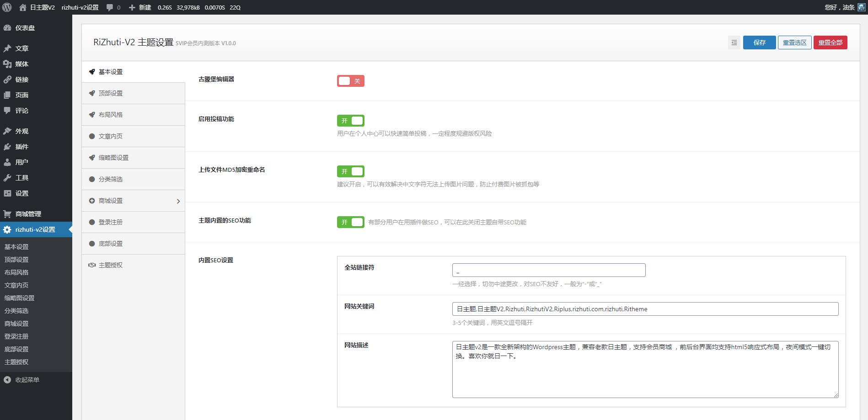Image resolution: width=868 pixels, height=420 pixels.
Task: Click the 外观 paintbrush icon
Action: coord(7,131)
